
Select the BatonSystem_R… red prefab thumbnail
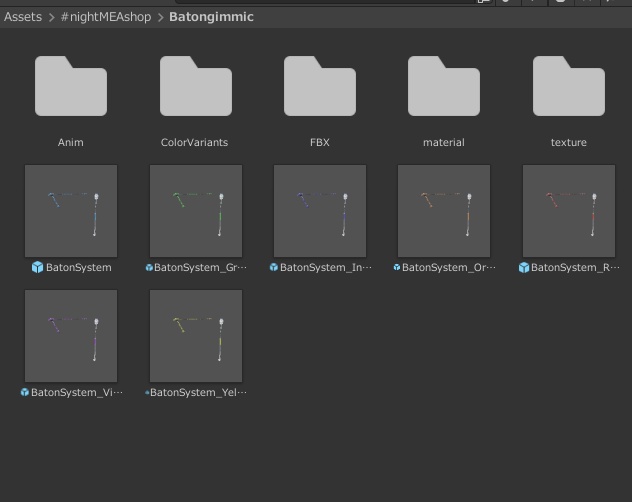(x=569, y=211)
